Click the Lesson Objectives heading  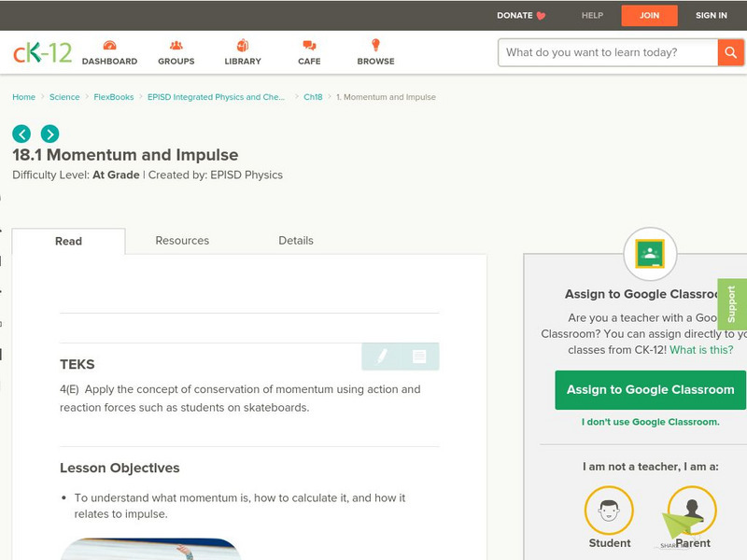point(120,469)
